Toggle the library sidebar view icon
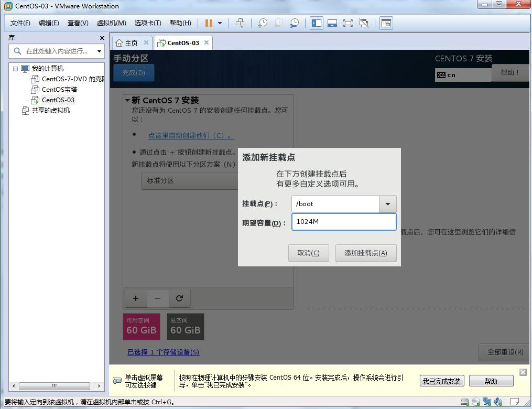The image size is (532, 409). click(316, 23)
